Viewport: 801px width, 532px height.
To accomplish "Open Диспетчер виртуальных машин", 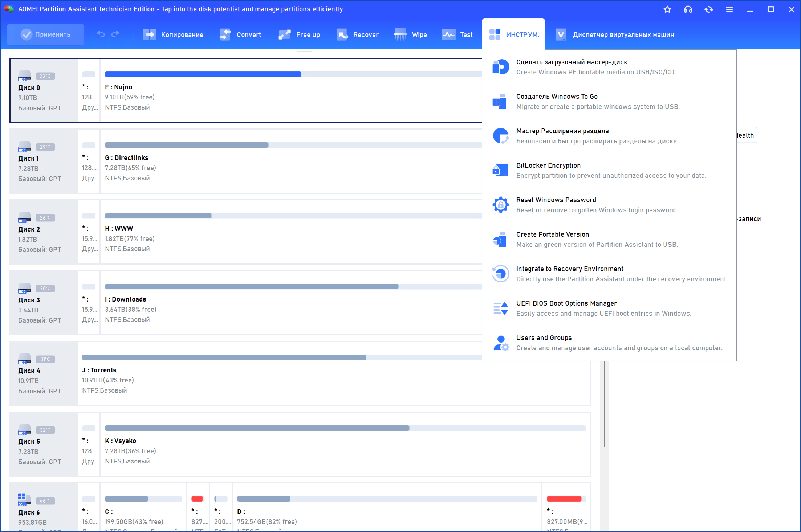I will coord(615,34).
